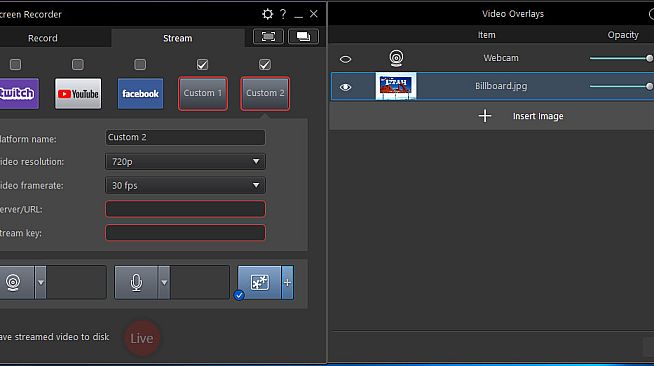Edit the Platform name field
Image resolution: width=654 pixels, height=366 pixels.
click(185, 137)
